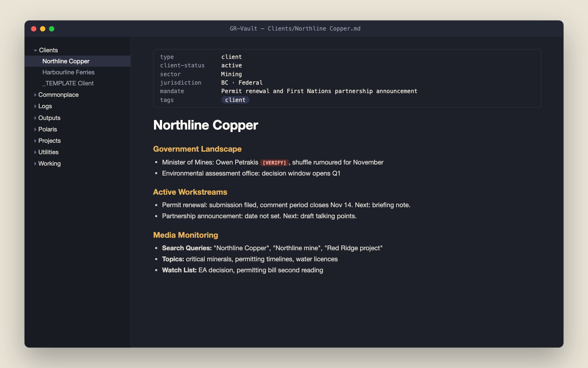Screen dimensions: 588x368
Task: Select the Logs folder label
Action: coord(45,106)
